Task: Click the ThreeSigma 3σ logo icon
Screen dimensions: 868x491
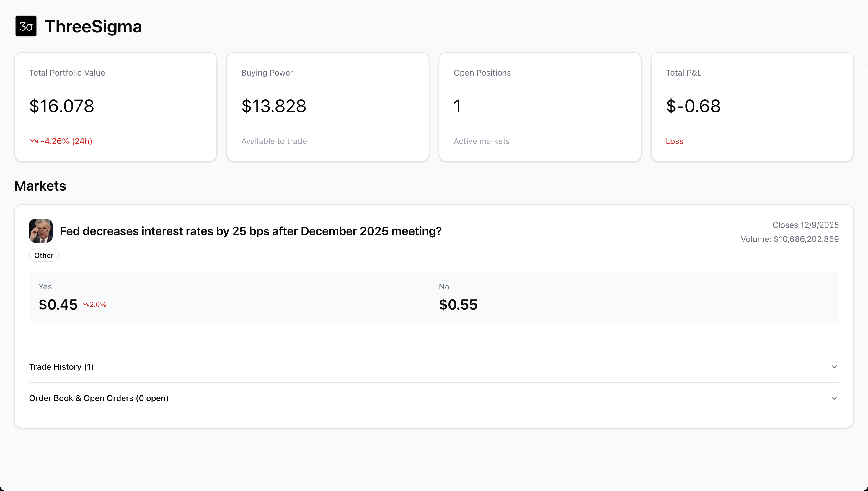Action: (x=26, y=26)
